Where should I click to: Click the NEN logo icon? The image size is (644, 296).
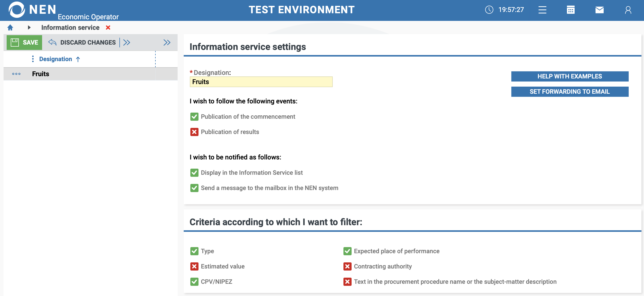[x=17, y=10]
